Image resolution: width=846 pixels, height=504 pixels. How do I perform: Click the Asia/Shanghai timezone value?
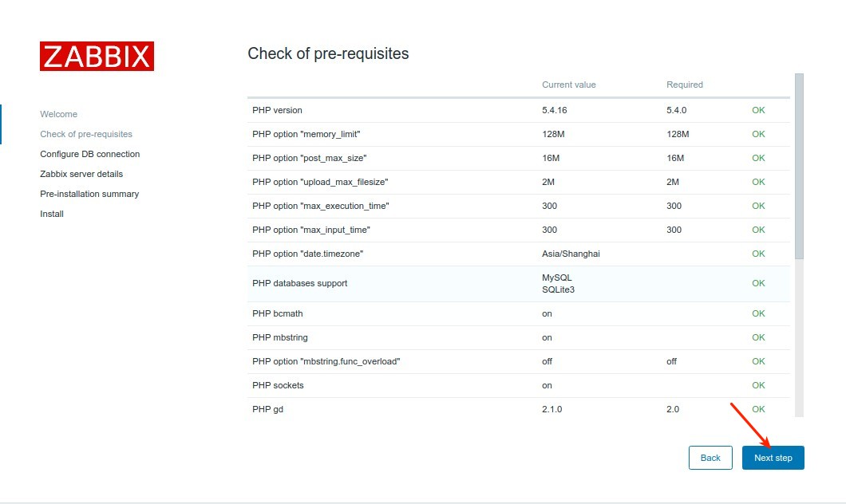point(571,254)
